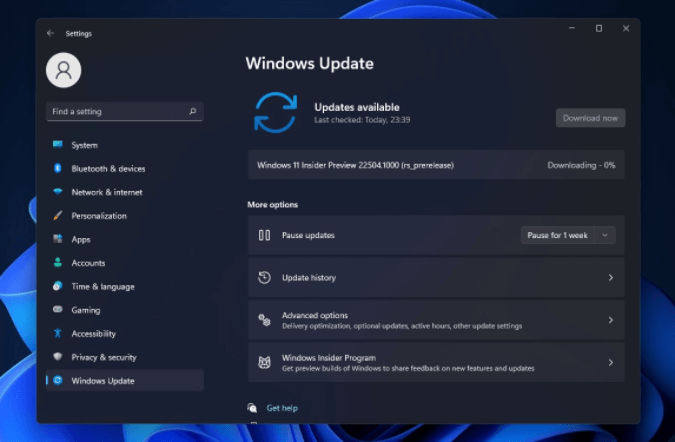The height and width of the screenshot is (442, 675).
Task: Click the Personalization paintbrush icon
Action: tap(58, 215)
